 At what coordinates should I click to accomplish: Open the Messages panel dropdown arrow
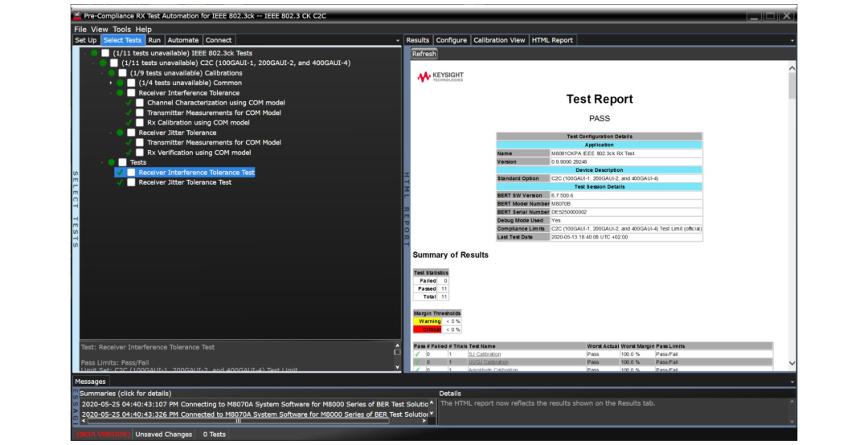[x=792, y=382]
